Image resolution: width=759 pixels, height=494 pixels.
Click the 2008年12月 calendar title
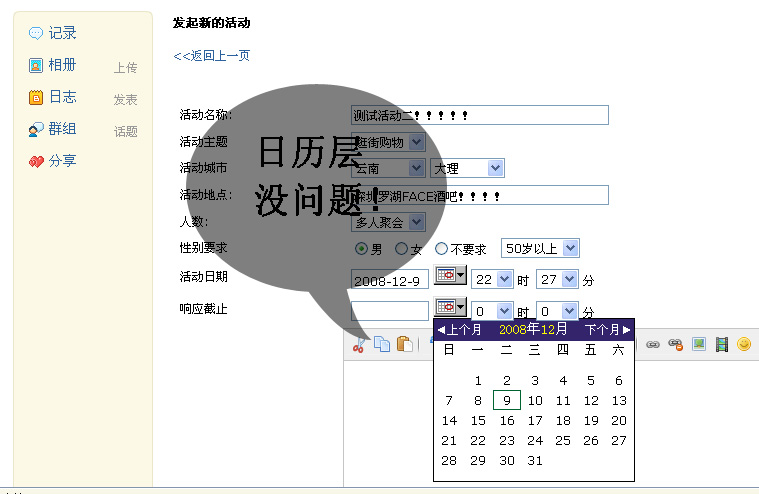coord(533,329)
